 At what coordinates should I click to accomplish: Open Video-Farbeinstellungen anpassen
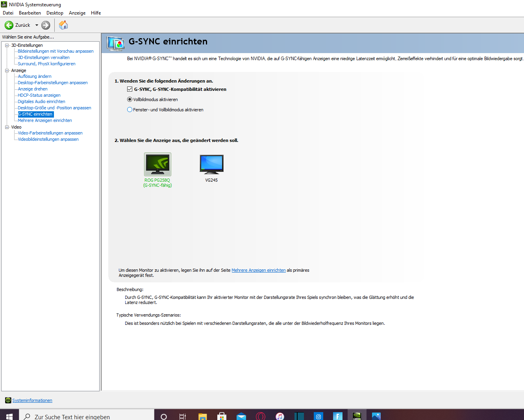(50, 133)
